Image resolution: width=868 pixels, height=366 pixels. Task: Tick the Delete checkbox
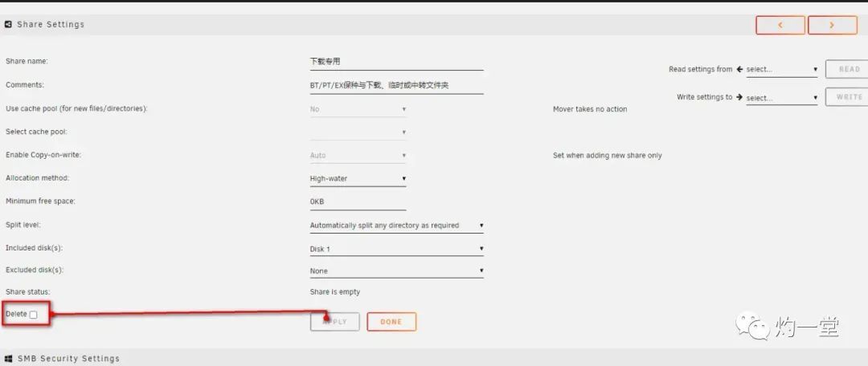click(x=33, y=315)
